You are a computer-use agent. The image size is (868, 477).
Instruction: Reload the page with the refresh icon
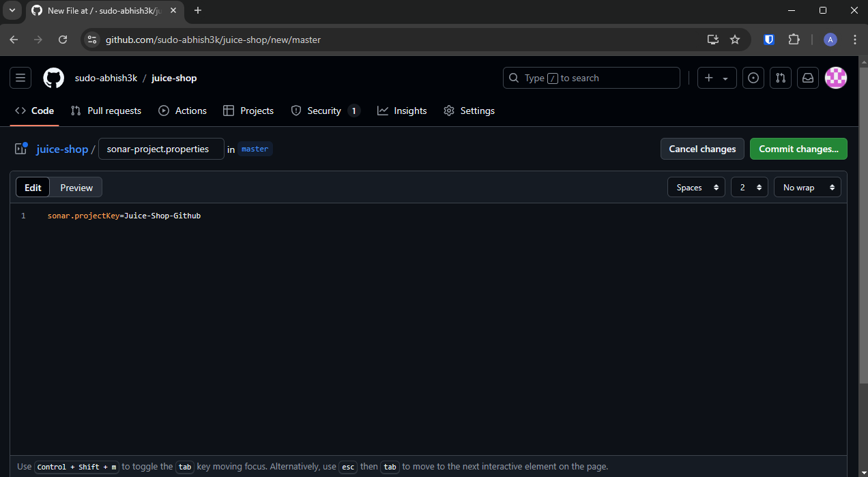point(63,40)
